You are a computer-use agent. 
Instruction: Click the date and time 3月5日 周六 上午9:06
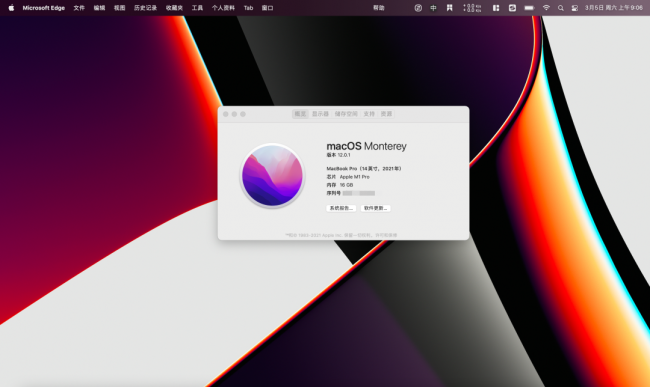click(614, 8)
